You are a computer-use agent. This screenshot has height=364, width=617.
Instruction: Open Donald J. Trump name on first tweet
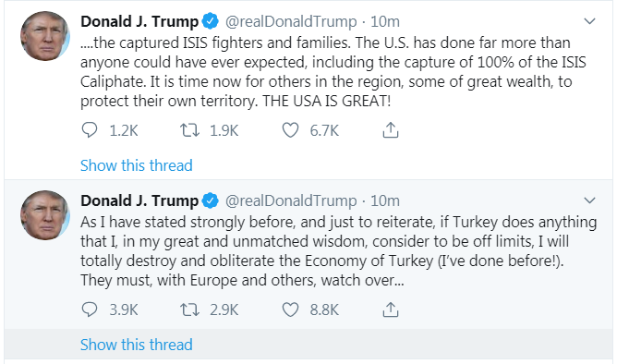click(139, 21)
